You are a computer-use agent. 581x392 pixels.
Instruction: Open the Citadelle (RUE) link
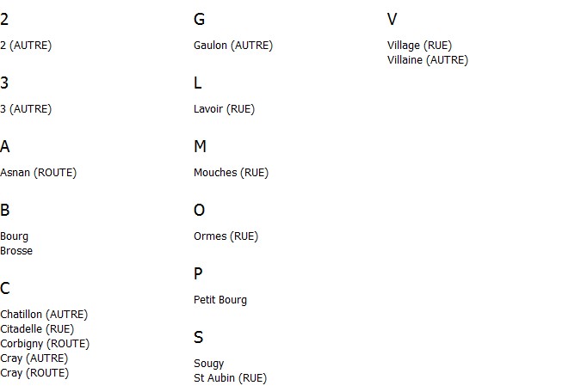[37, 329]
